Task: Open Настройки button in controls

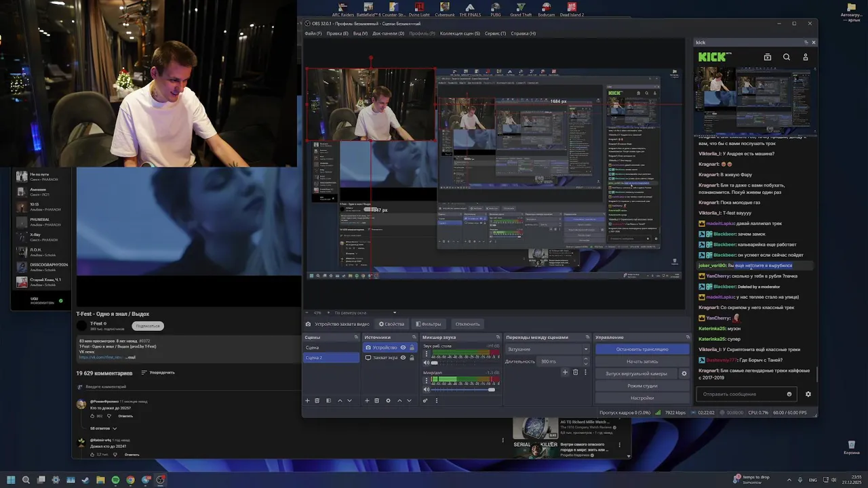Action: coord(642,398)
